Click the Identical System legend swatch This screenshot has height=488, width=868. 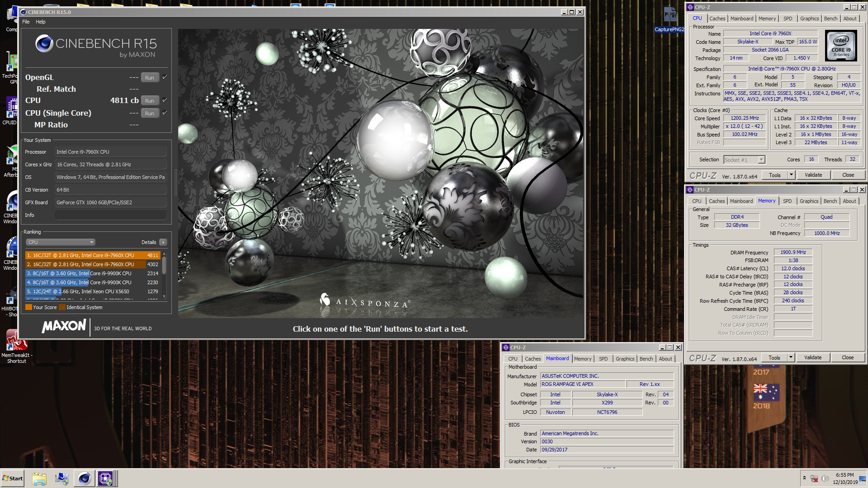click(x=62, y=307)
